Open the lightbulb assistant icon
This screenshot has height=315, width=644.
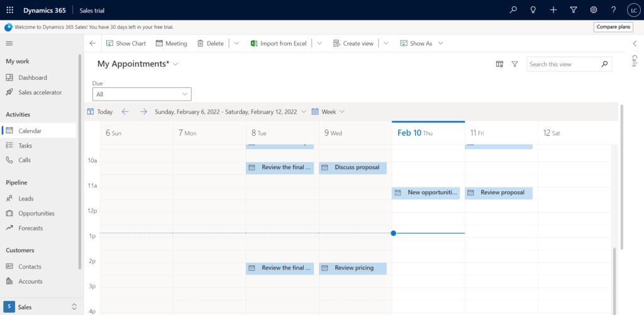pyautogui.click(x=533, y=10)
